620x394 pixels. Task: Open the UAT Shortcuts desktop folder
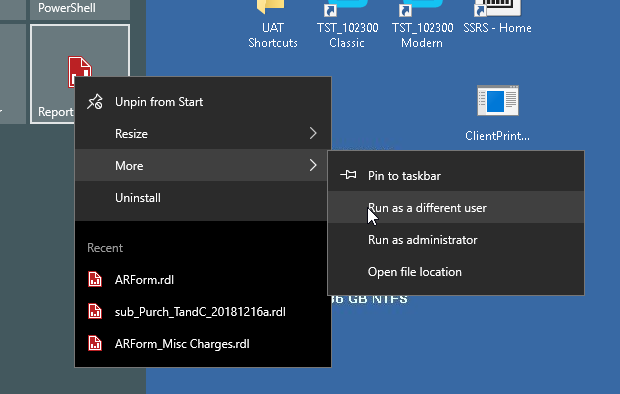click(273, 24)
